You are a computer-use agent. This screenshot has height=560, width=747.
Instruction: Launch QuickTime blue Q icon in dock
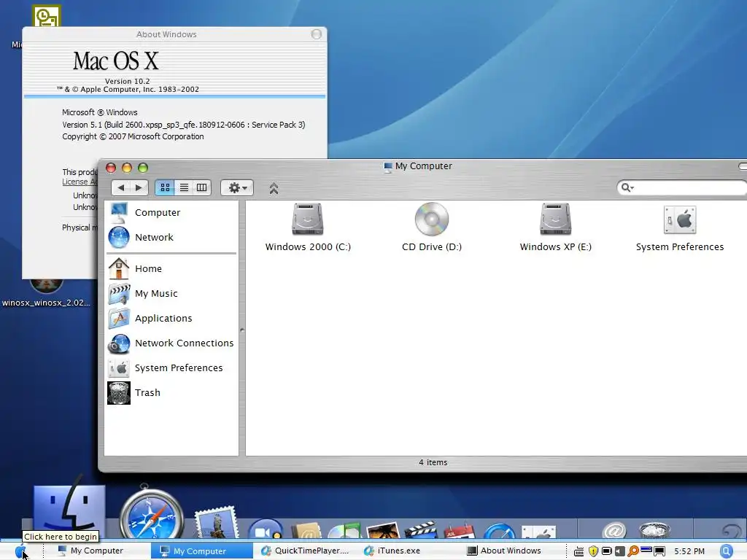point(499,532)
